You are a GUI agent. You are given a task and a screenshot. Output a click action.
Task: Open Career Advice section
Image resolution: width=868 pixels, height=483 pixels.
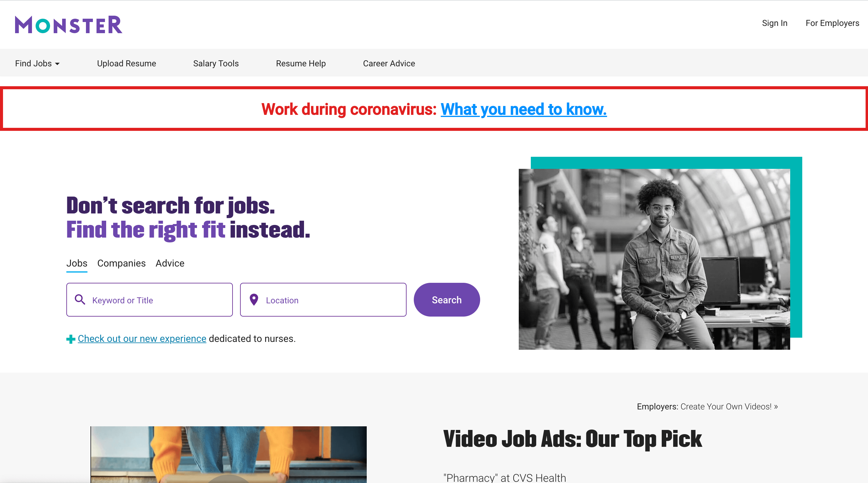pyautogui.click(x=389, y=63)
